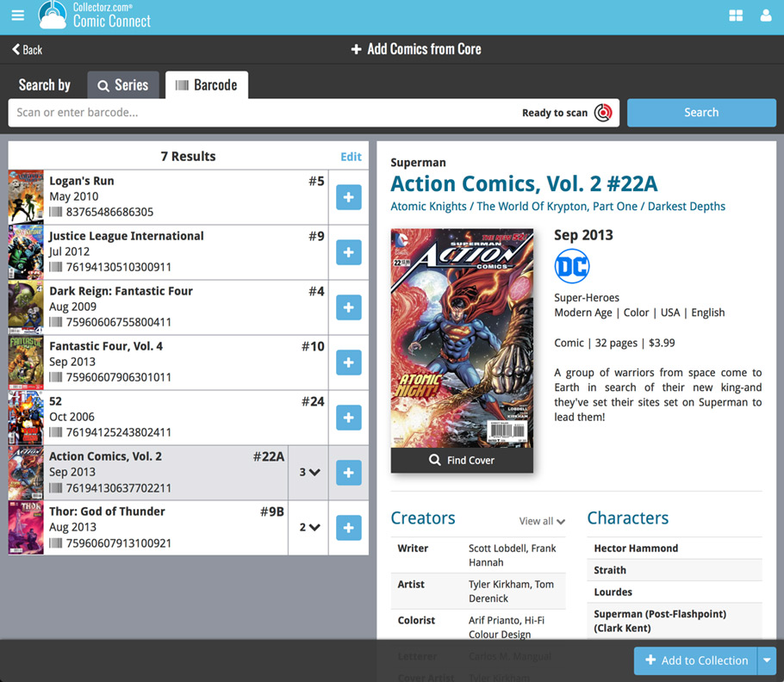Go Back to previous screen
The width and height of the screenshot is (784, 682).
click(27, 50)
